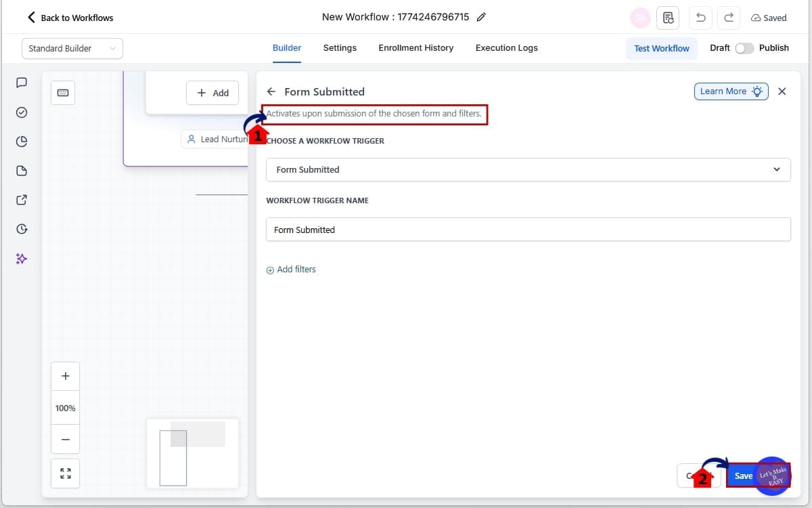Open keyboard shortcuts icon on the canvas

coord(63,93)
